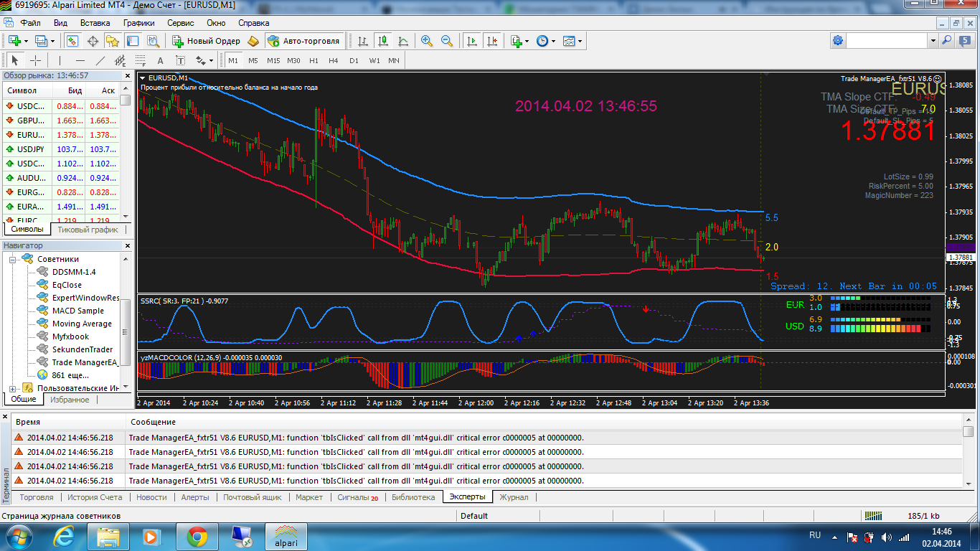Toggle the Navigator window star-folder icon

click(x=113, y=41)
